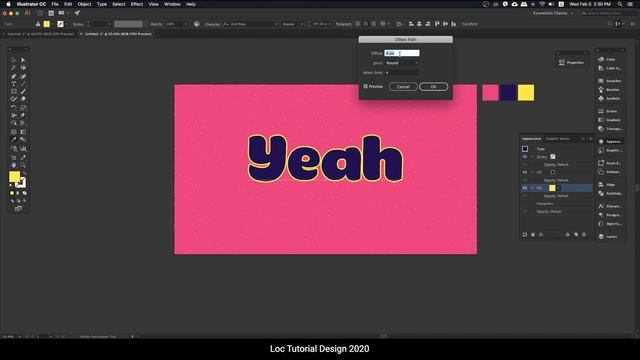
Task: Click the Offset value input field
Action: [402, 53]
